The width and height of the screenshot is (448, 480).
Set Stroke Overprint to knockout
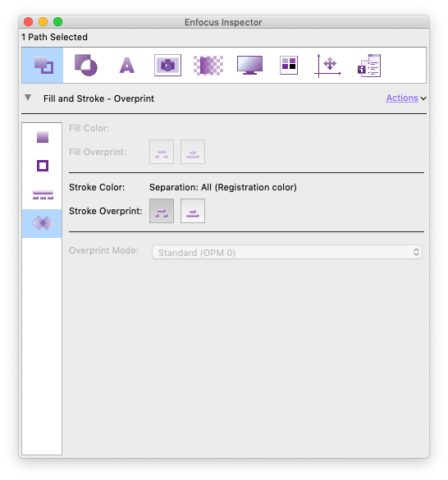pyautogui.click(x=162, y=211)
